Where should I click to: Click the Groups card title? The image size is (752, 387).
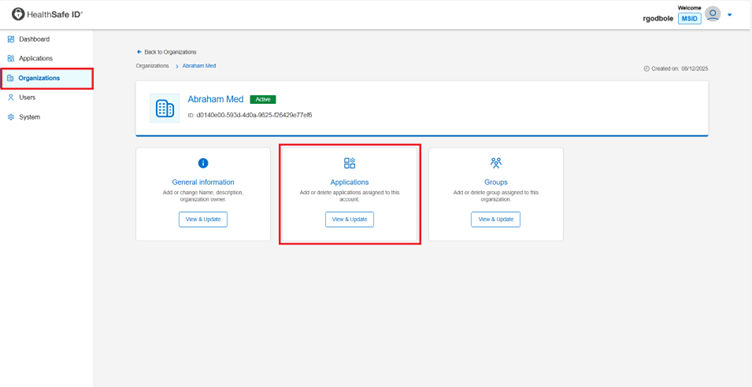coord(496,182)
